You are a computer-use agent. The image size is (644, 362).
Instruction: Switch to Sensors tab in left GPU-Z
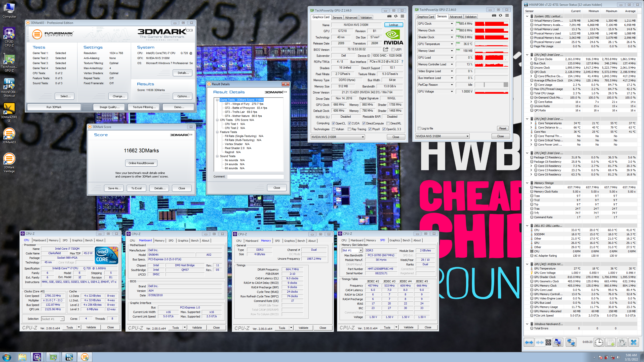pyautogui.click(x=337, y=18)
